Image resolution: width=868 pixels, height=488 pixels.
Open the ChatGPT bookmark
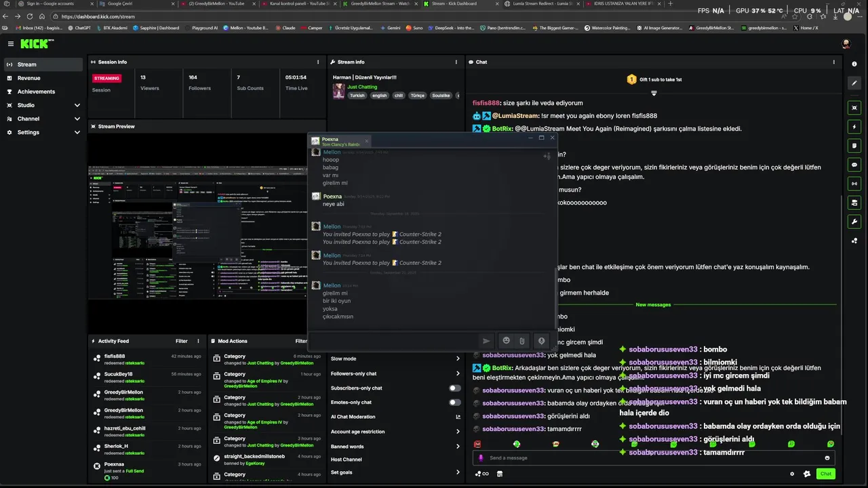pyautogui.click(x=79, y=28)
